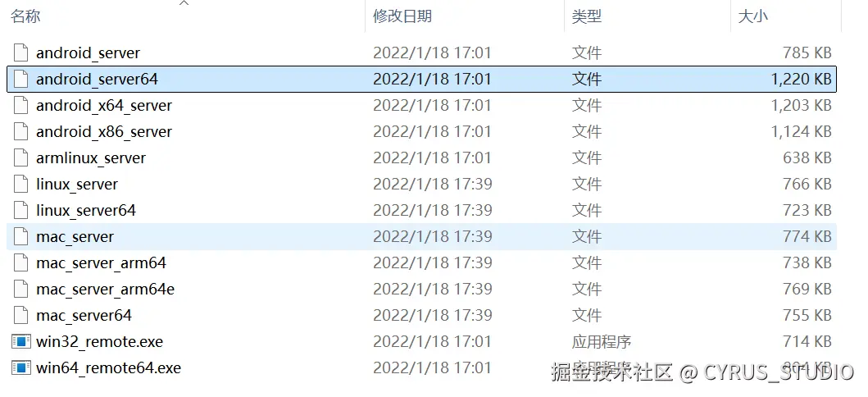The image size is (868, 397).
Task: Select the android_server64 file name
Action: 97,80
